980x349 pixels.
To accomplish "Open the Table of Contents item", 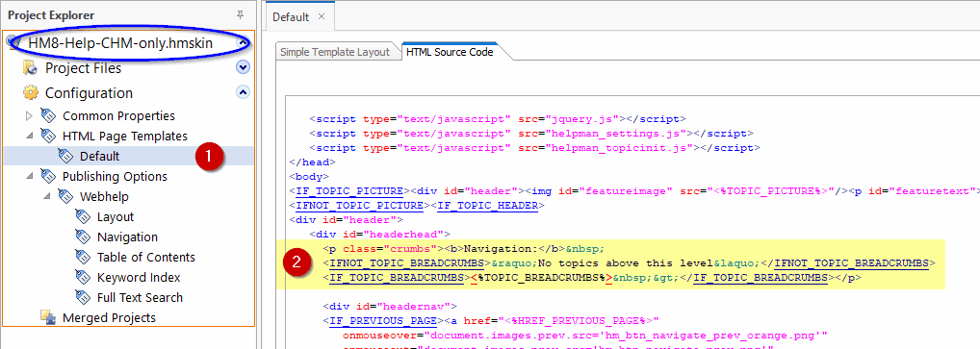I will coord(146,258).
